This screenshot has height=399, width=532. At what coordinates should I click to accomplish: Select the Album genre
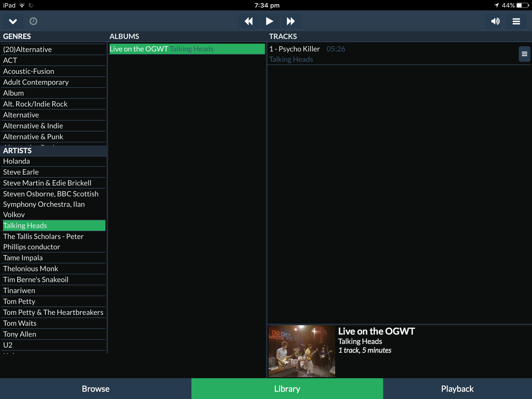54,93
